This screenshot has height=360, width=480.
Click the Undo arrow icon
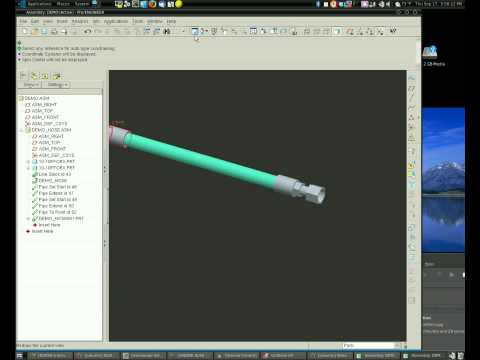click(88, 31)
